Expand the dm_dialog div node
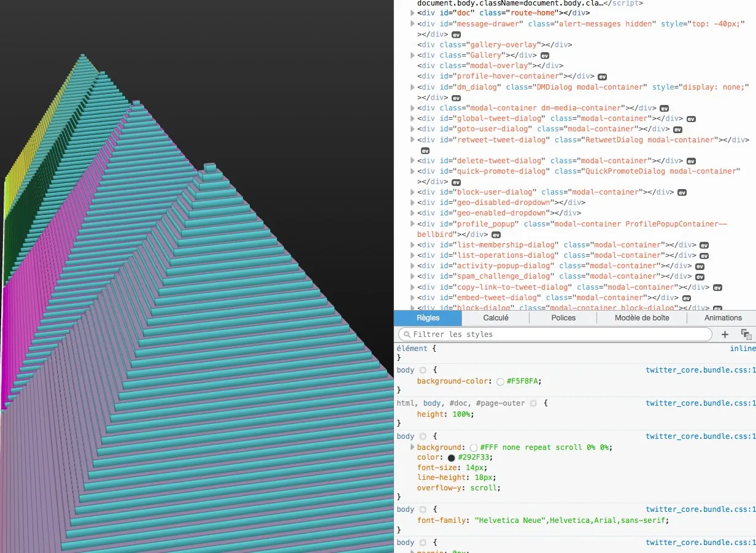 [x=413, y=87]
